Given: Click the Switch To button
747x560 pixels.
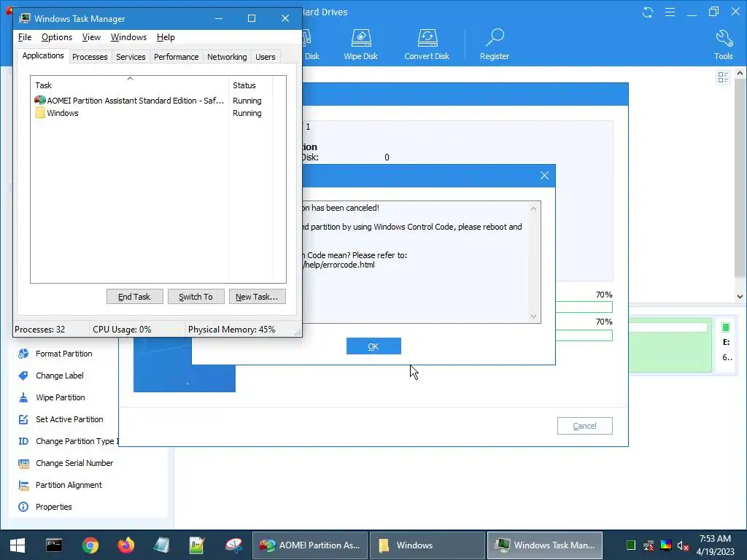Looking at the screenshot, I should 196,297.
